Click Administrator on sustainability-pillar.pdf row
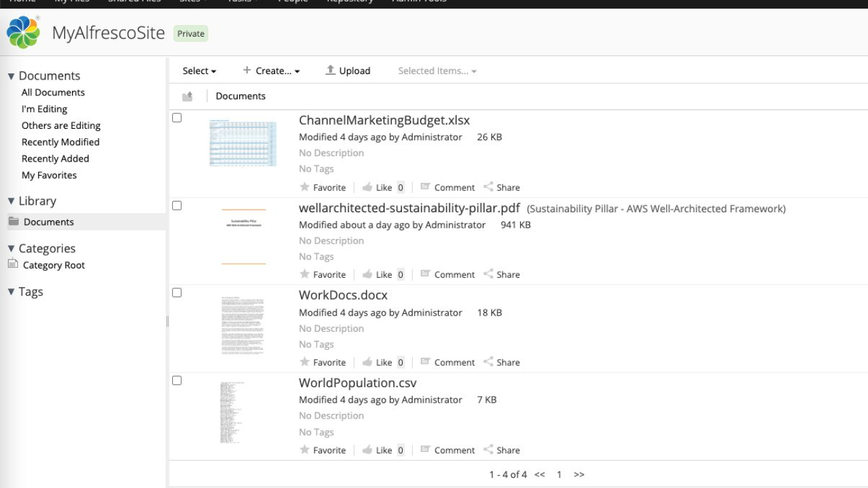This screenshot has height=488, width=868. (x=455, y=225)
